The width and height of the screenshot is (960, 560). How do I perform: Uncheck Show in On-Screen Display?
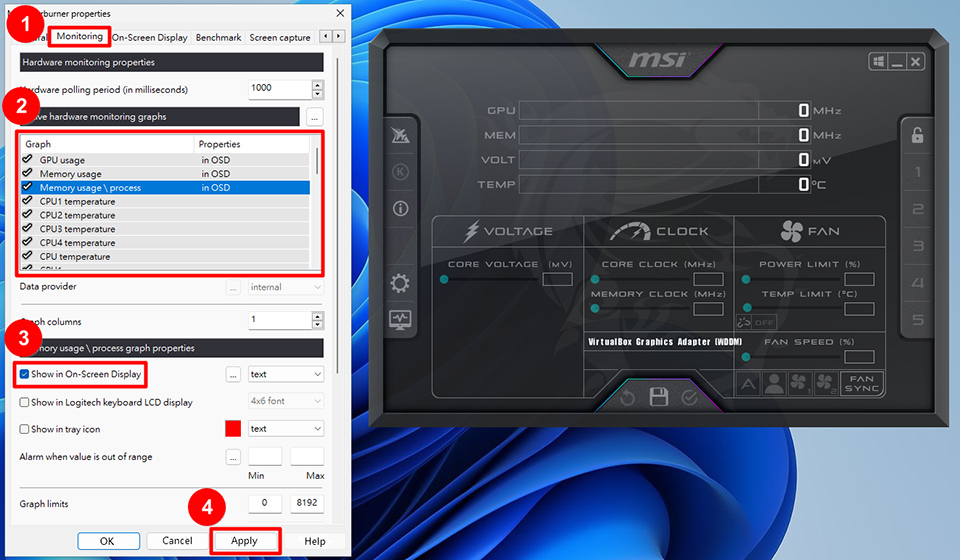point(25,374)
